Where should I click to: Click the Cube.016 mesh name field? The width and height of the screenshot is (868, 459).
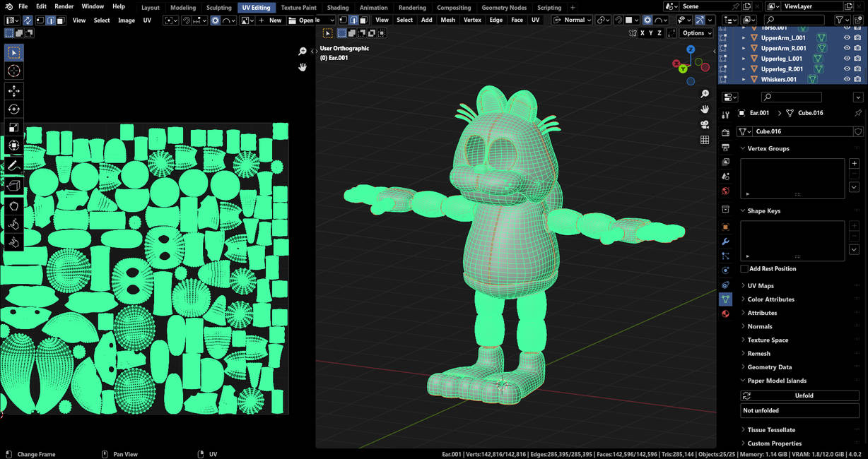pyautogui.click(x=802, y=131)
